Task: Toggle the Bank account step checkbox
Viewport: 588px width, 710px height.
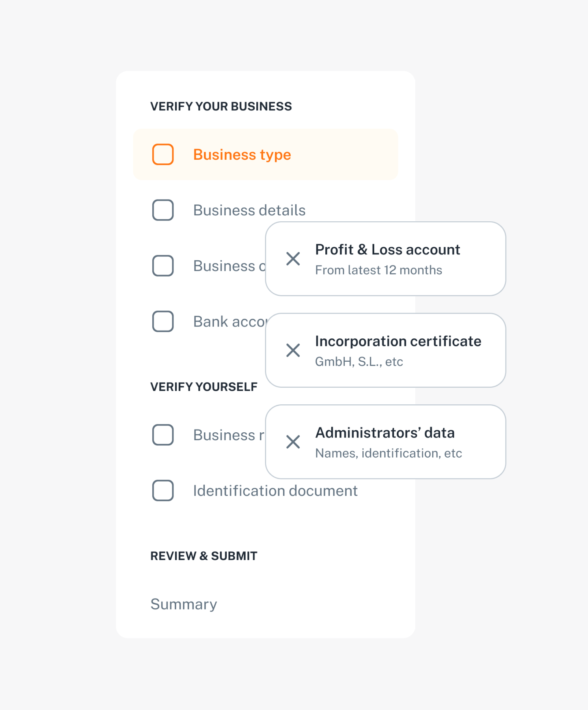Action: [x=163, y=321]
